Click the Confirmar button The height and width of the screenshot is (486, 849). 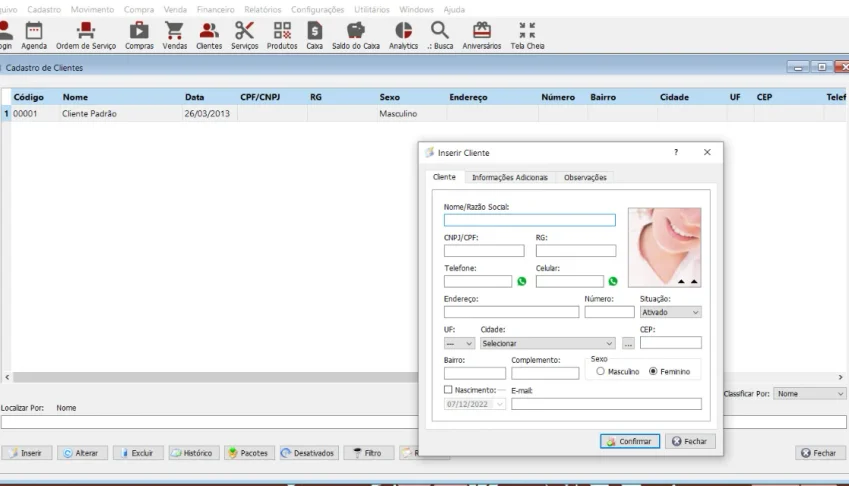630,441
